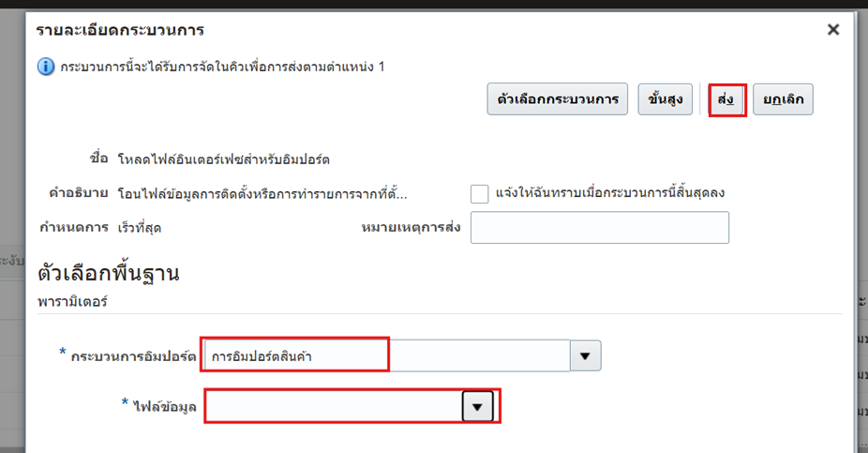The image size is (868, 453).
Task: Click the กระบวนการอิมปอร์ต input containing การอิมปอร์ตสินค้า
Action: click(x=387, y=356)
